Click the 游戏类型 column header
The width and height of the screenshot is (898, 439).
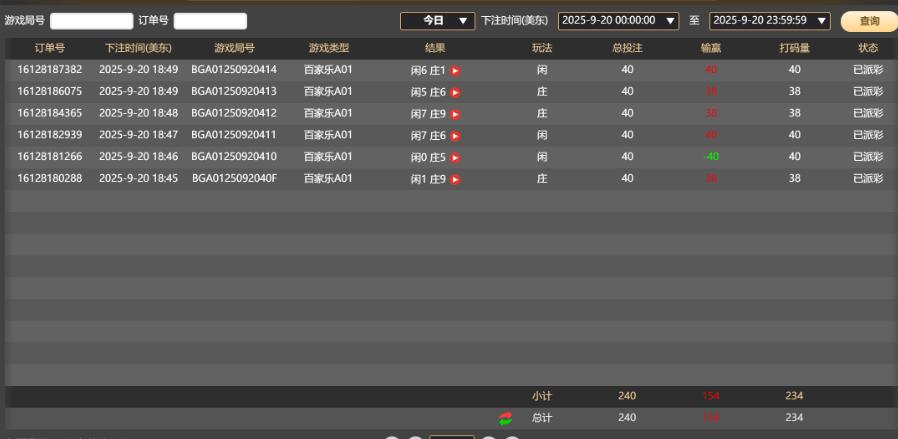[329, 48]
